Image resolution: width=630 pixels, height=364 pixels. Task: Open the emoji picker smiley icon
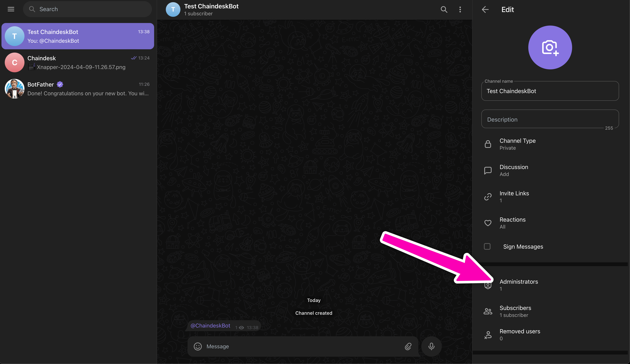(198, 346)
